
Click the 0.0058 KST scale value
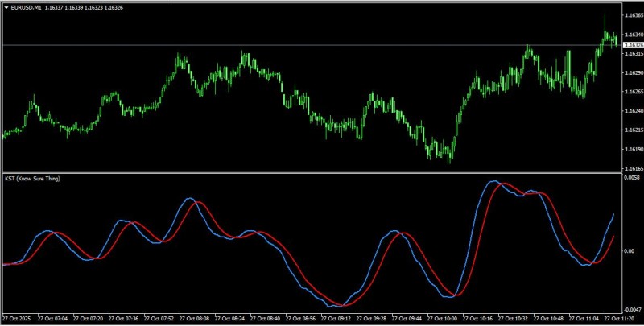point(632,177)
